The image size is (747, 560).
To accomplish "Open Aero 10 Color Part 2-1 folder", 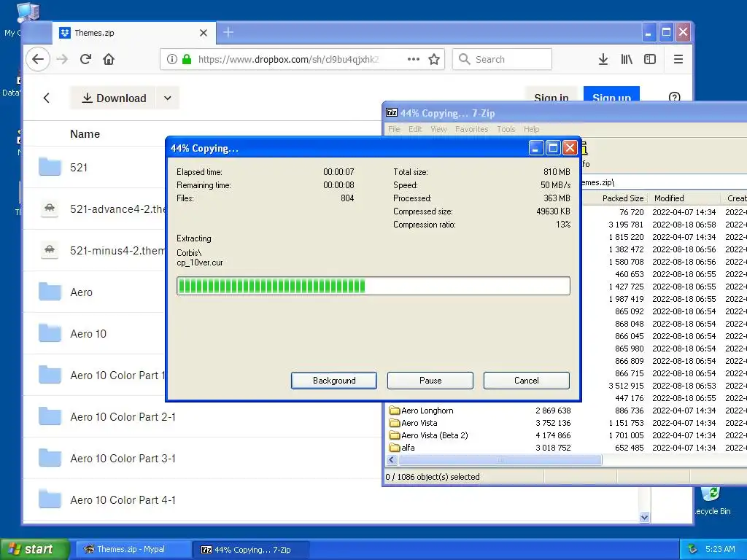I will pos(123,416).
